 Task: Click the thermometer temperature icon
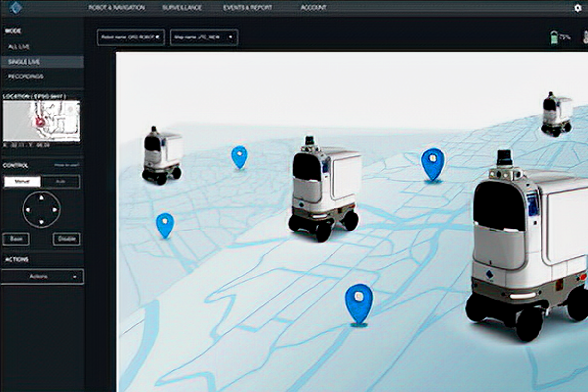tap(585, 38)
